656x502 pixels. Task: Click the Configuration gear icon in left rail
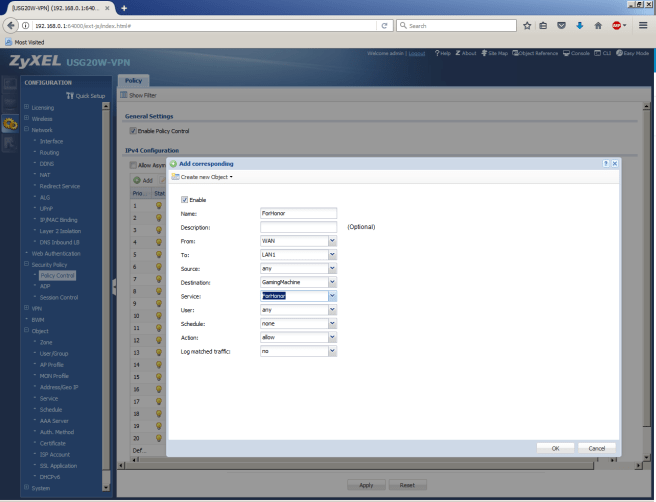point(10,124)
